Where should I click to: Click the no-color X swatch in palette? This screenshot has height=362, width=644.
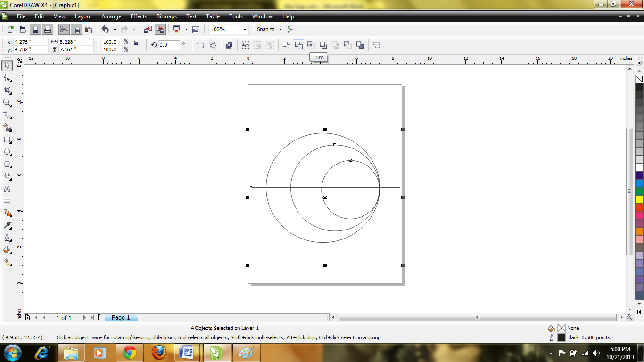[x=639, y=79]
